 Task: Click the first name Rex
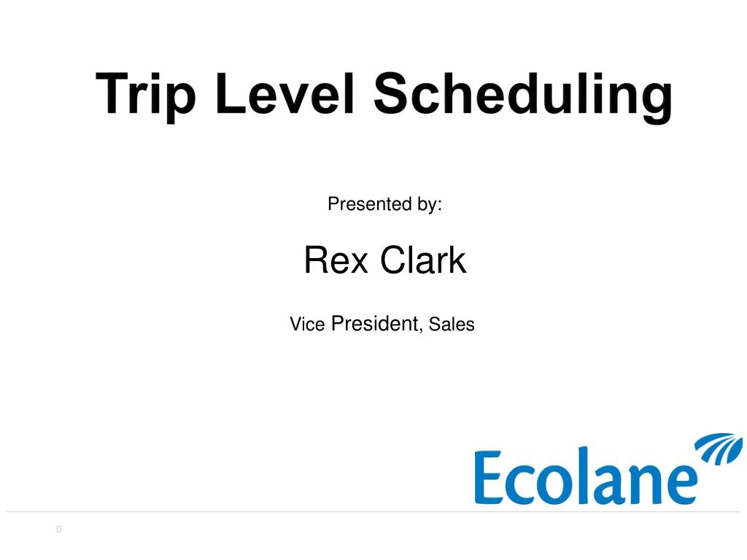coord(336,260)
